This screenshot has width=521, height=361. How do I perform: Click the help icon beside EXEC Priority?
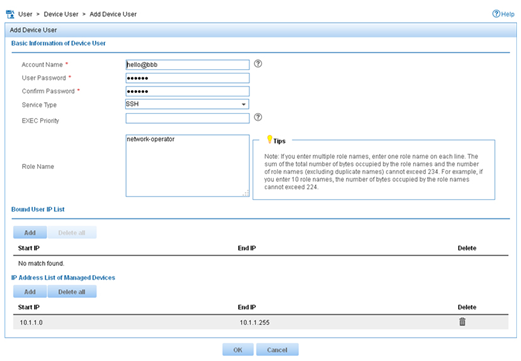[258, 117]
